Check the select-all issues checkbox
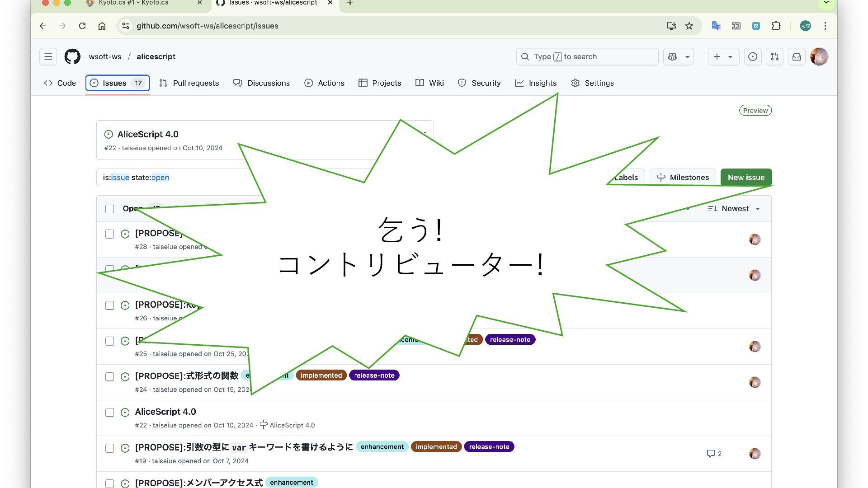 [109, 209]
